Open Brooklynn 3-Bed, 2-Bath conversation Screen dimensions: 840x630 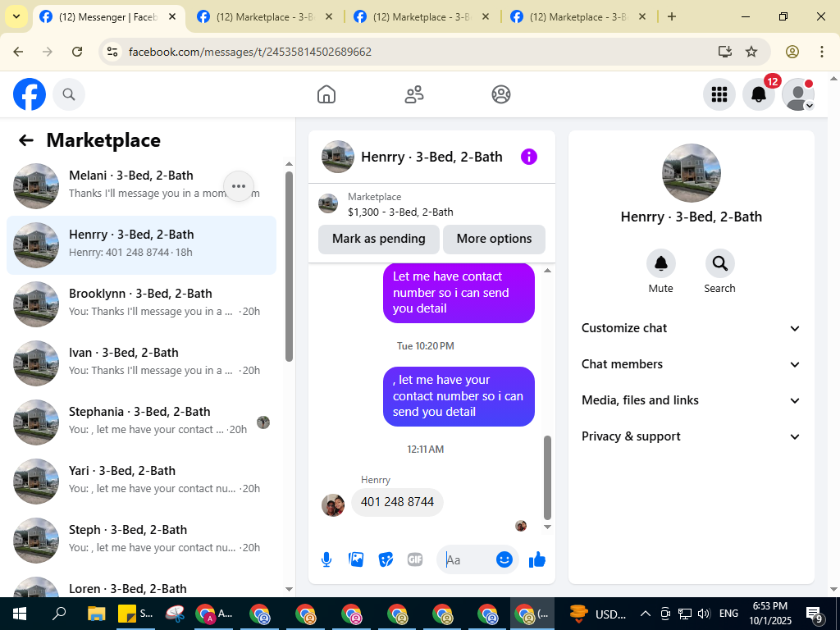(141, 304)
